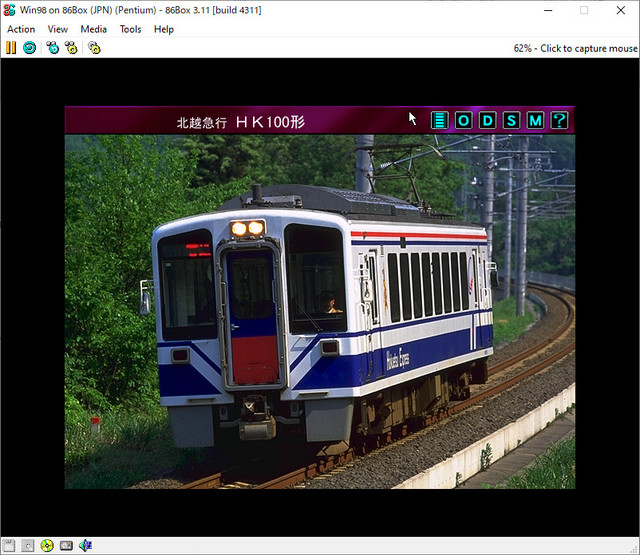640x555 pixels.
Task: Click the CD-ROM disc status icon
Action: (47, 546)
